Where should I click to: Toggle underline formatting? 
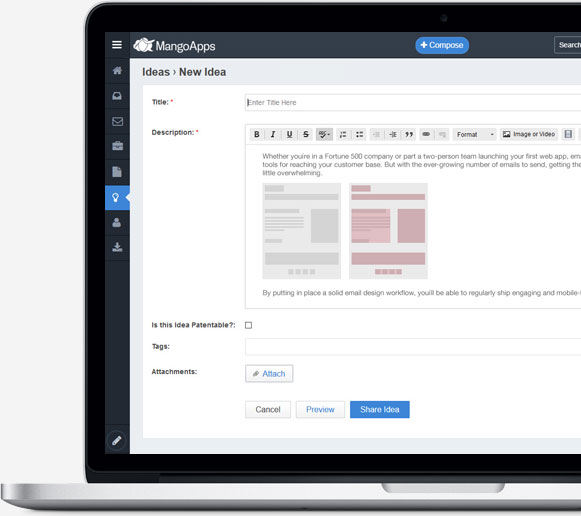point(289,134)
